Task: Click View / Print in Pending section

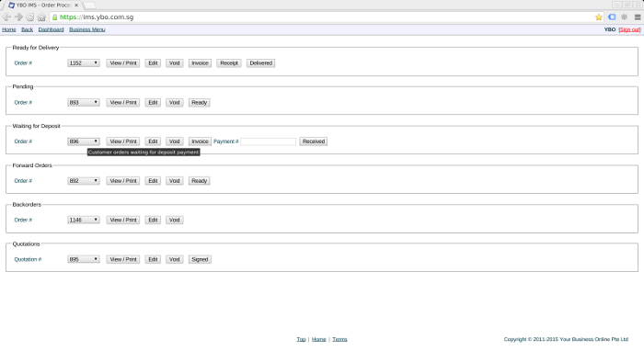Action: click(x=123, y=103)
